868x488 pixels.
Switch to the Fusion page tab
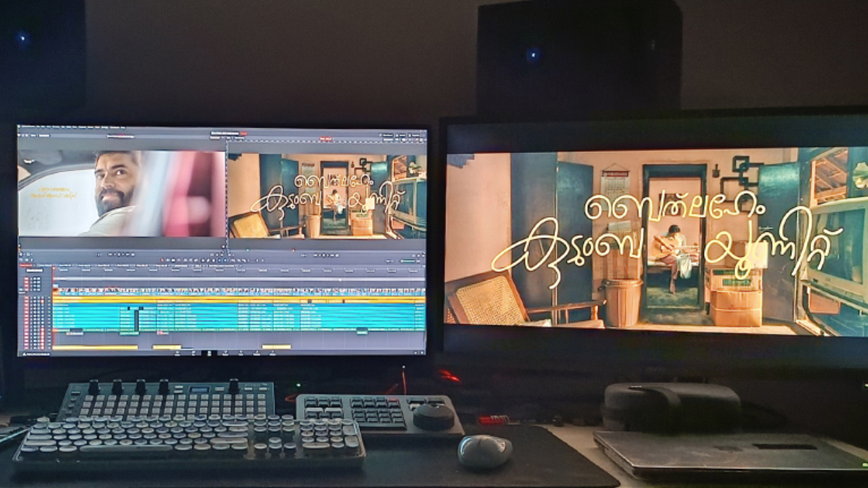[224, 352]
